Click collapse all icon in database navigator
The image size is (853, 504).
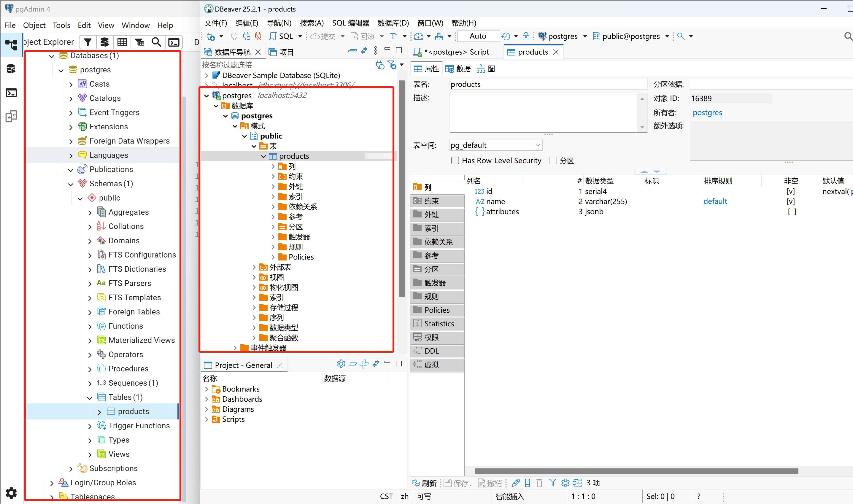[352, 51]
